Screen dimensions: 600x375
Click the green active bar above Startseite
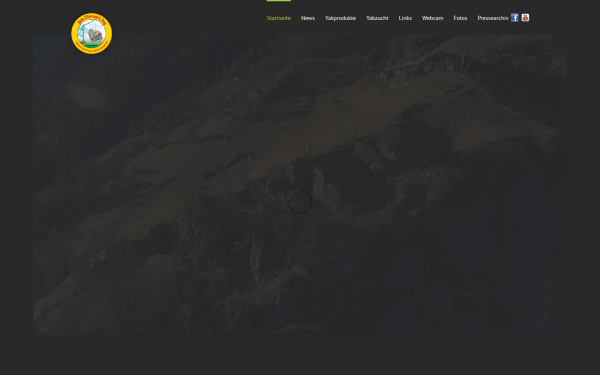tap(279, 1)
